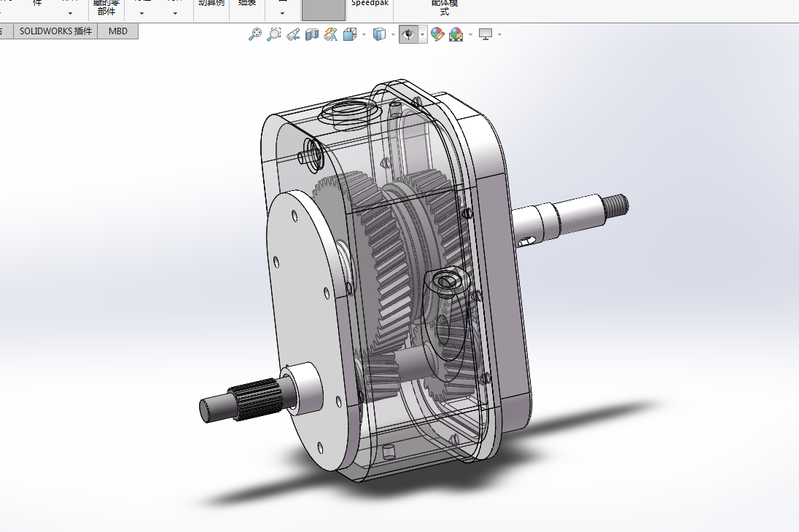
Task: Select the Zoom to Area tool
Action: point(273,35)
